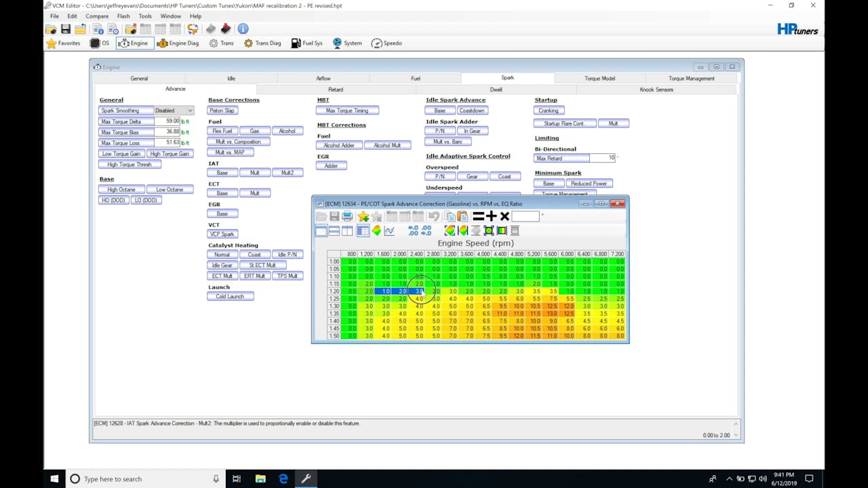The width and height of the screenshot is (868, 488).
Task: Select the Knock Sensors sub-tab
Action: pos(656,89)
